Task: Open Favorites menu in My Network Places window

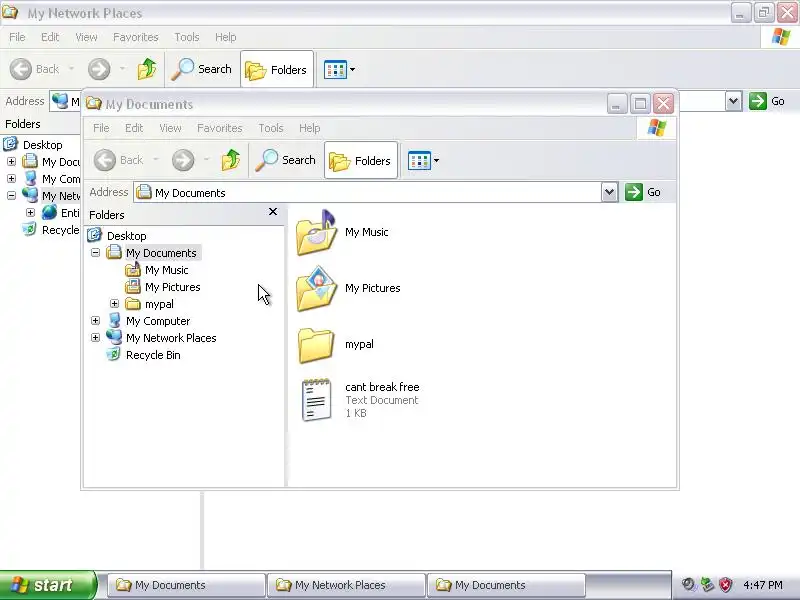Action: (136, 37)
